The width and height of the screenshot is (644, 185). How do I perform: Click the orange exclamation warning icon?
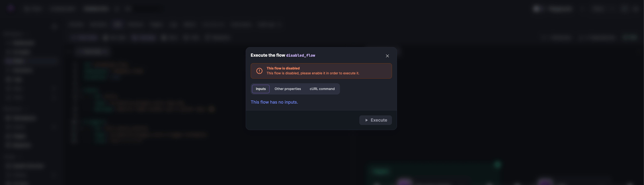(259, 71)
